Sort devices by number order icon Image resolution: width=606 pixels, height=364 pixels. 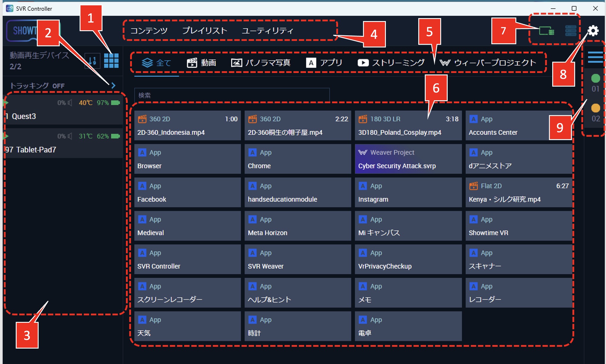(92, 61)
